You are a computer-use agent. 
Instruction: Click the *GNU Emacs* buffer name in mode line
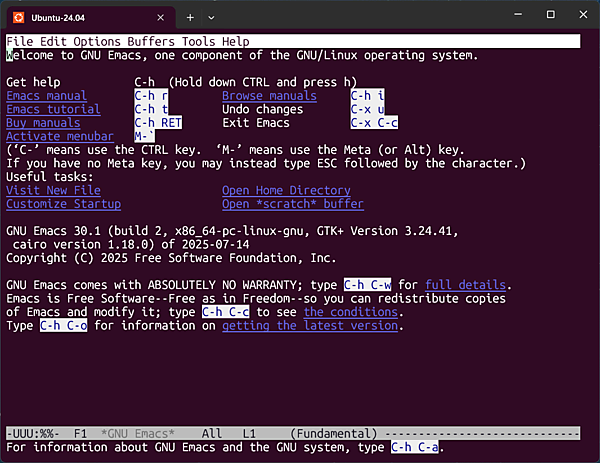[x=138, y=434]
